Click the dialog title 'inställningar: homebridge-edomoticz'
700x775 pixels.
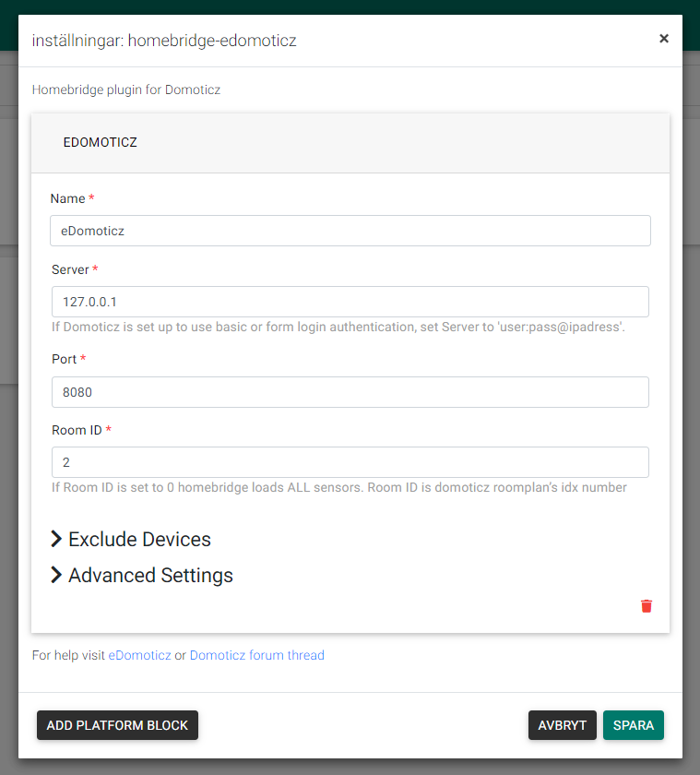[164, 41]
